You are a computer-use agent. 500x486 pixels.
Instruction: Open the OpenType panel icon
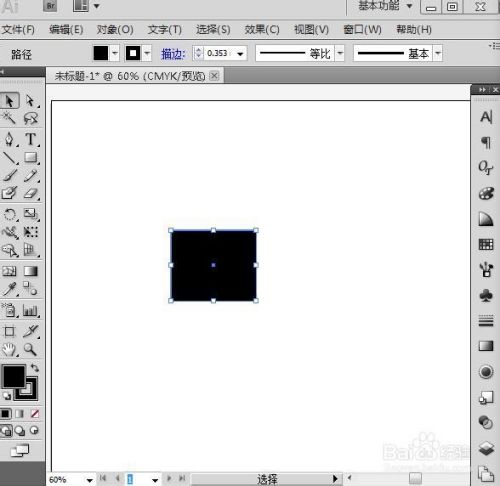tap(485, 168)
